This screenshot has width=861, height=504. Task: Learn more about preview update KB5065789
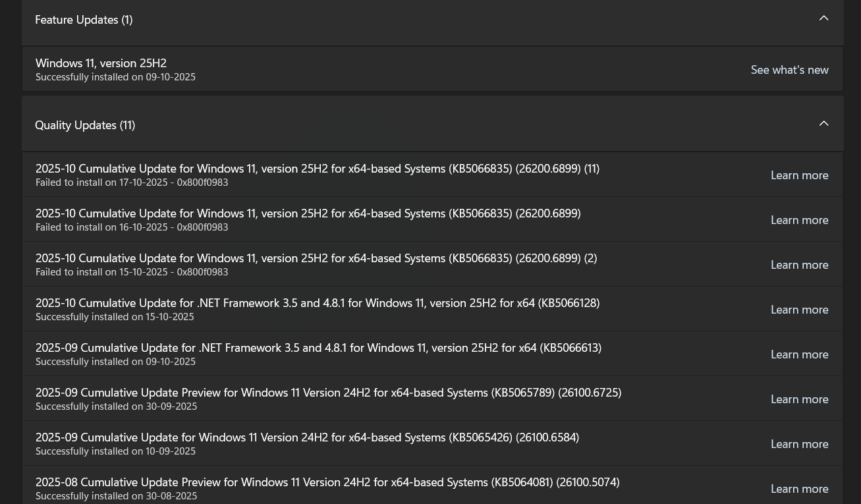(x=799, y=399)
